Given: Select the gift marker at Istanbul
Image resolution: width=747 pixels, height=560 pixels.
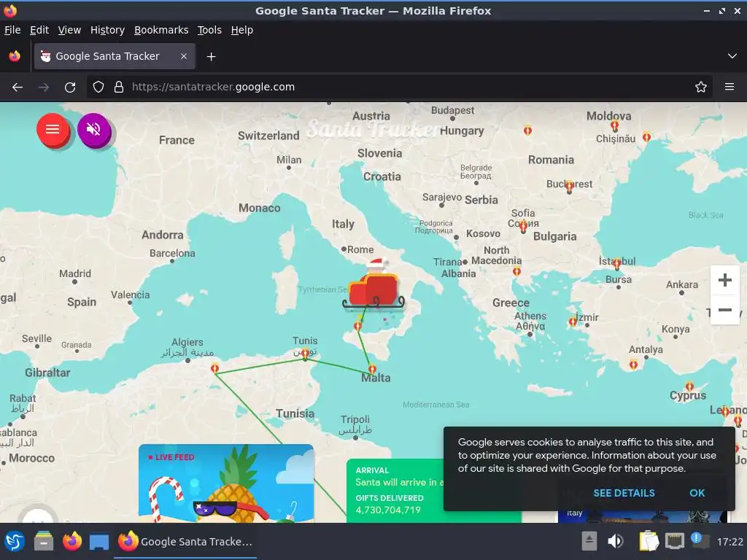Looking at the screenshot, I should coord(617,262).
